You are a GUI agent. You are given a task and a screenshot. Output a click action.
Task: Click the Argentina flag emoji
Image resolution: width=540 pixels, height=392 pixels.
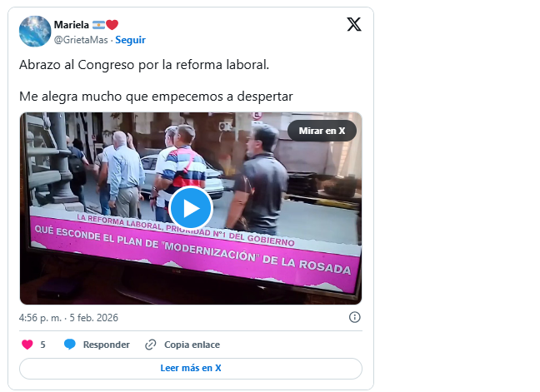tap(98, 25)
